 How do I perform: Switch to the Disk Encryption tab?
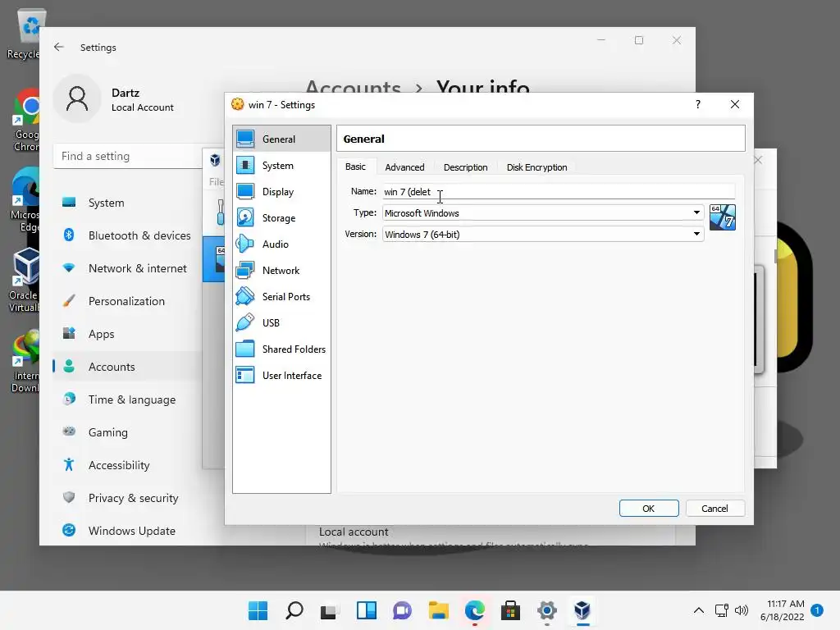point(536,167)
